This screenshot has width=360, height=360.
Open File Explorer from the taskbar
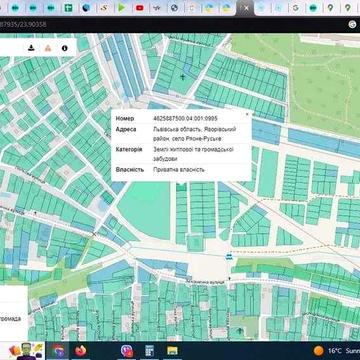click(x=172, y=351)
